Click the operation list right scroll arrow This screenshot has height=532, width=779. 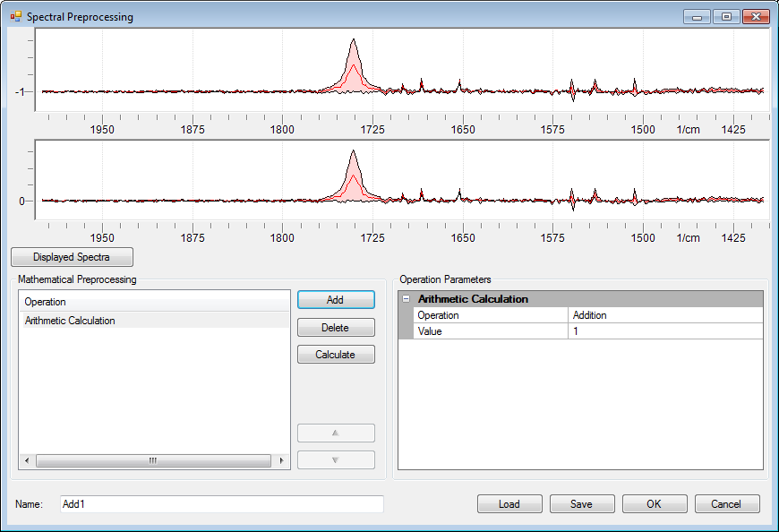pos(282,461)
